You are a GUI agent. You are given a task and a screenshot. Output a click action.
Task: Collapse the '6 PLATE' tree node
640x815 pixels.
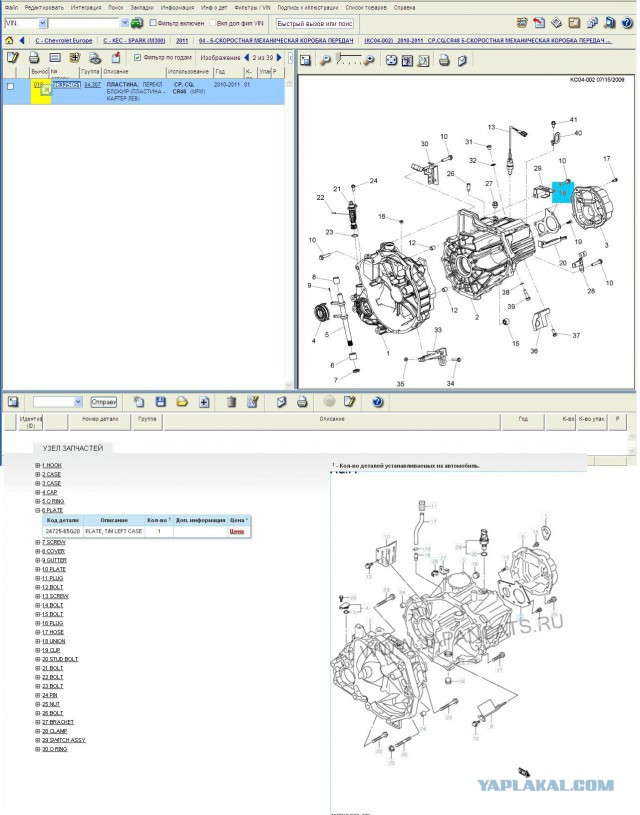(37, 510)
